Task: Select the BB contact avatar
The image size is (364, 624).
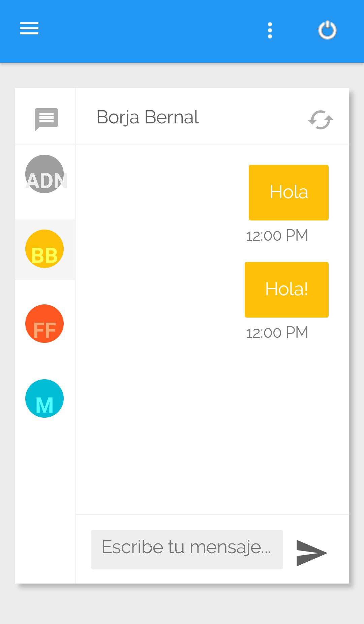Action: click(x=44, y=249)
